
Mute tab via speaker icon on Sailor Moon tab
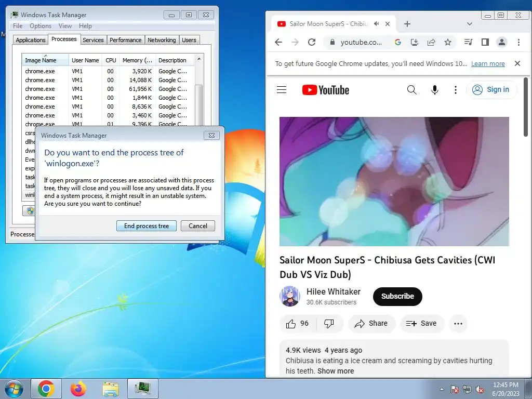377,24
